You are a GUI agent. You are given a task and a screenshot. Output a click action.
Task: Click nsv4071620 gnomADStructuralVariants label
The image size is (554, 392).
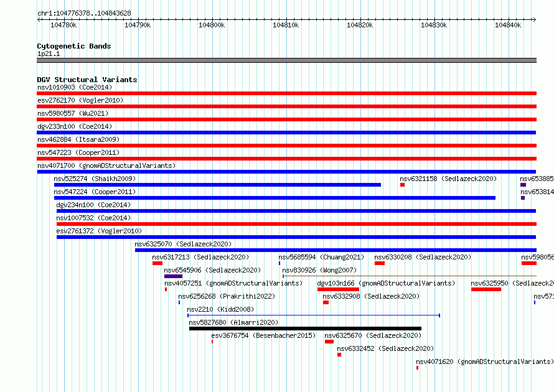(x=485, y=362)
